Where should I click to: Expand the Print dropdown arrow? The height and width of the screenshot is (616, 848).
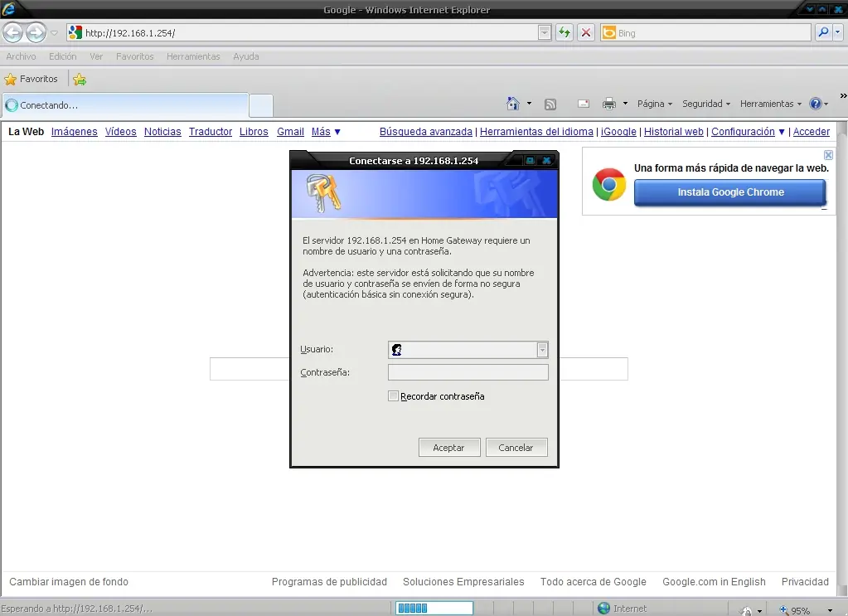click(625, 104)
